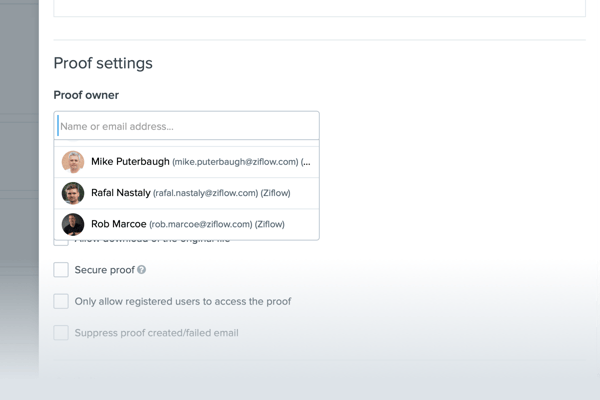The width and height of the screenshot is (600, 400).
Task: Click the Proof owner field label
Action: [x=86, y=95]
